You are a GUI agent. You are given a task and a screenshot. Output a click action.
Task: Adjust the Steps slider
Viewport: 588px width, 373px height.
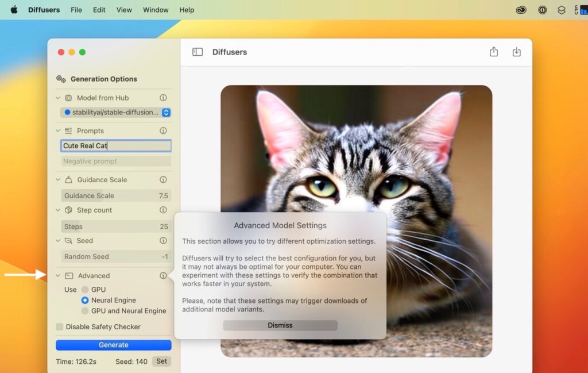point(115,226)
